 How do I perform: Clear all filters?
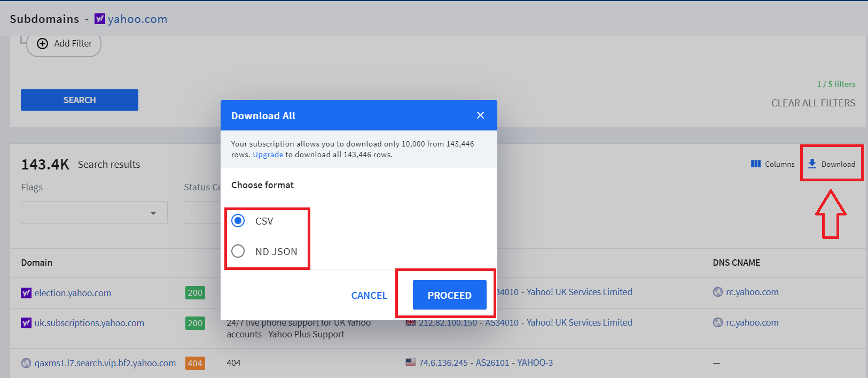[813, 103]
